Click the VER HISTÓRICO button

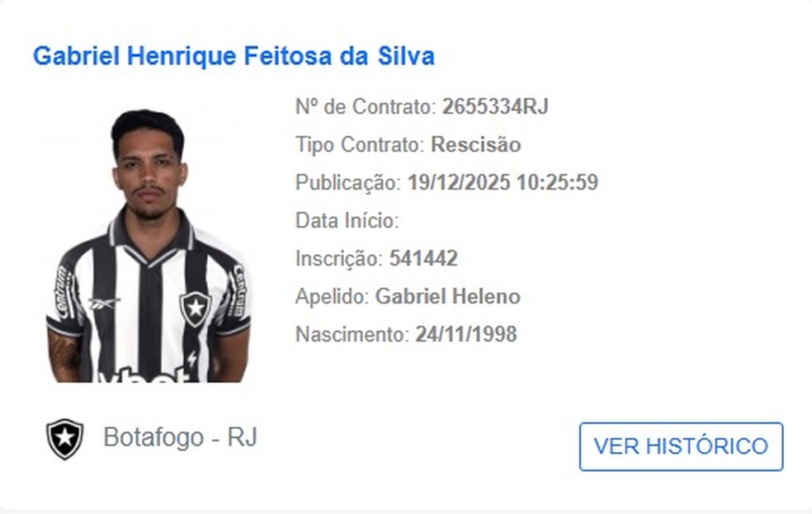tap(681, 446)
